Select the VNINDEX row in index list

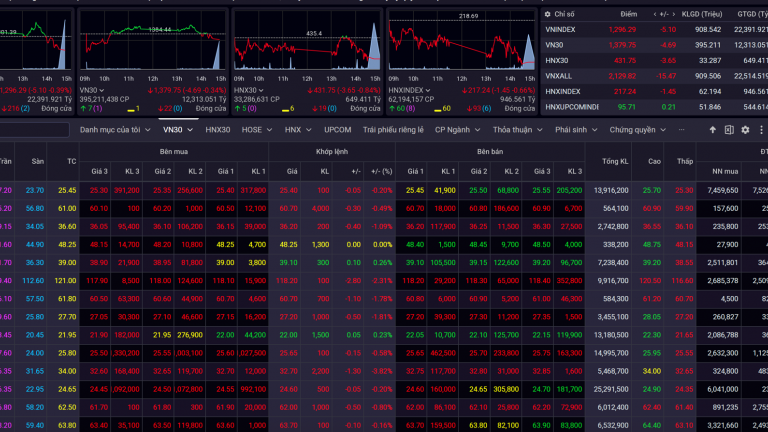[654, 29]
